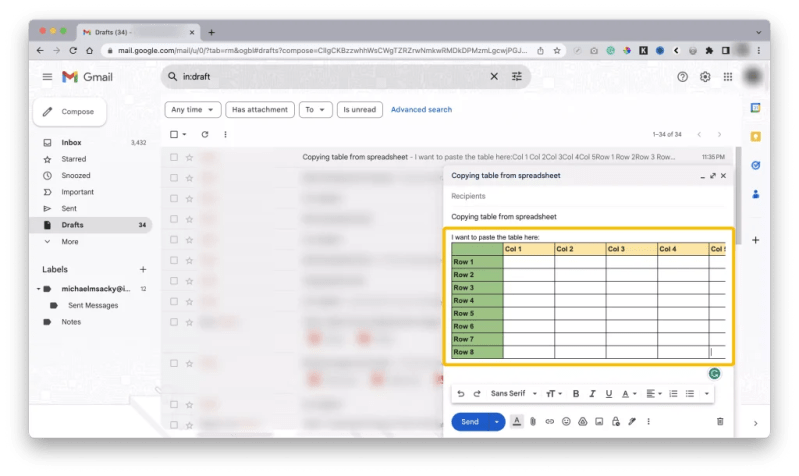
Task: Insert signature with pen icon
Action: coord(632,422)
